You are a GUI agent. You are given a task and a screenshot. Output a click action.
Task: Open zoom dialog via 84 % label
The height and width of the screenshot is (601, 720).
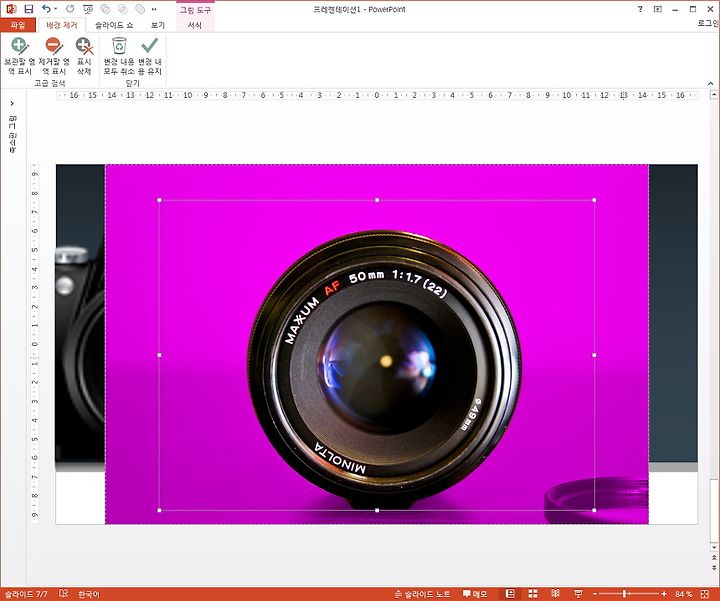tap(683, 594)
